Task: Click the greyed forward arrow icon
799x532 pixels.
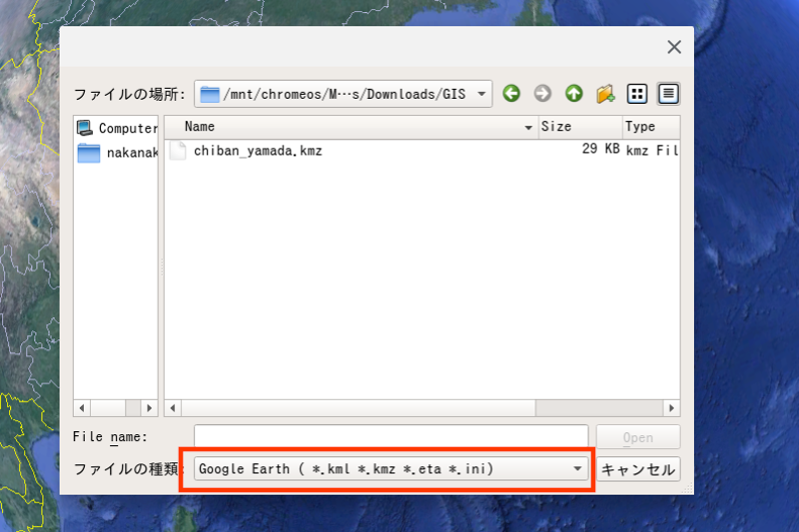Action: [542, 94]
